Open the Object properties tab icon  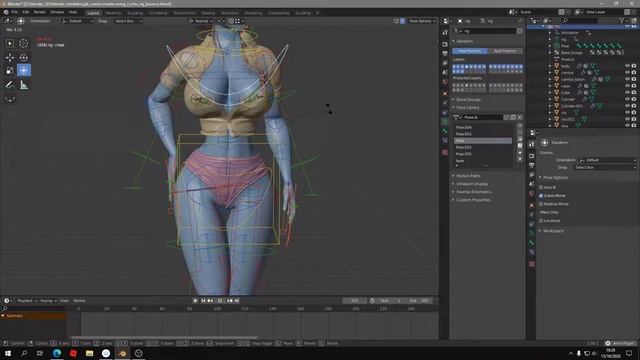point(445,93)
